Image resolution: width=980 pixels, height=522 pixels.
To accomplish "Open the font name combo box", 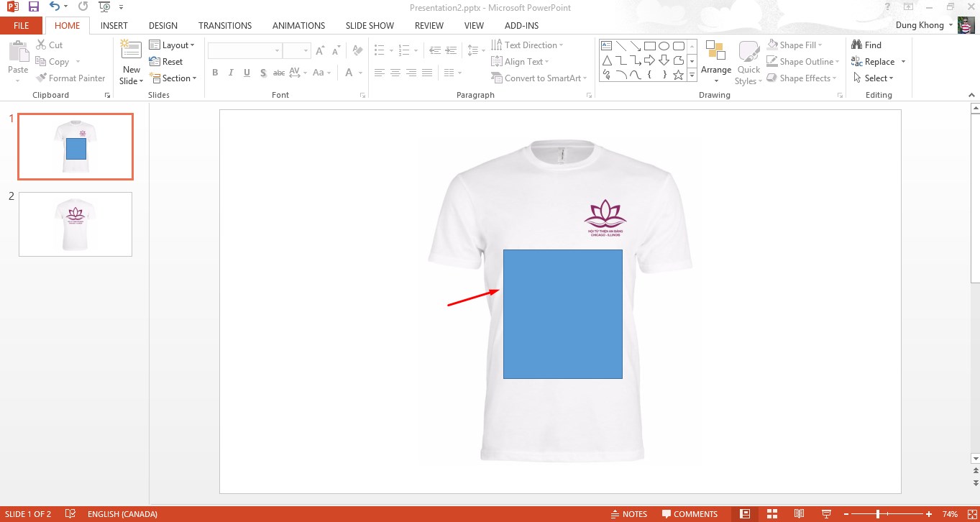I will [x=244, y=50].
